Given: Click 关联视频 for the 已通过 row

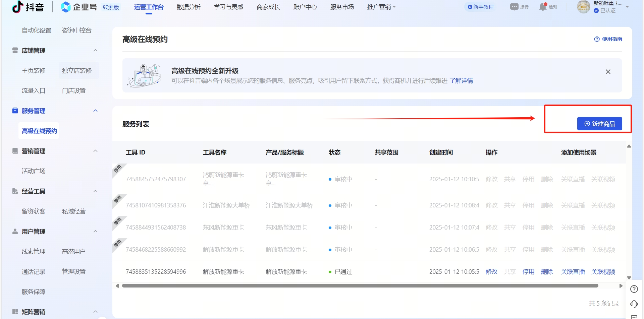Looking at the screenshot, I should pyautogui.click(x=603, y=272).
